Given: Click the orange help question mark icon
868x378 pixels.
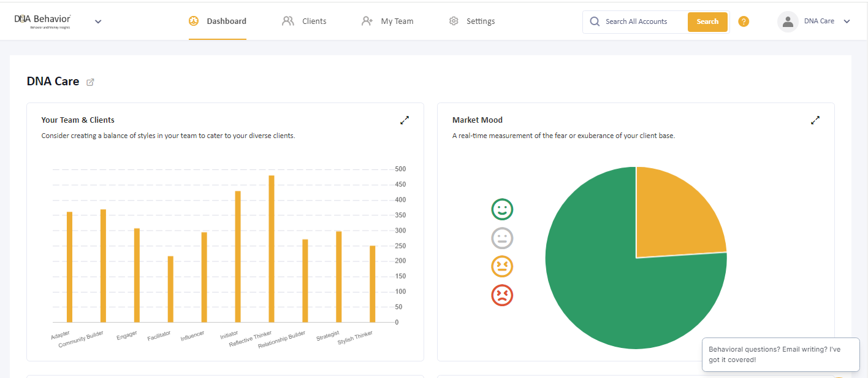Looking at the screenshot, I should coord(744,21).
